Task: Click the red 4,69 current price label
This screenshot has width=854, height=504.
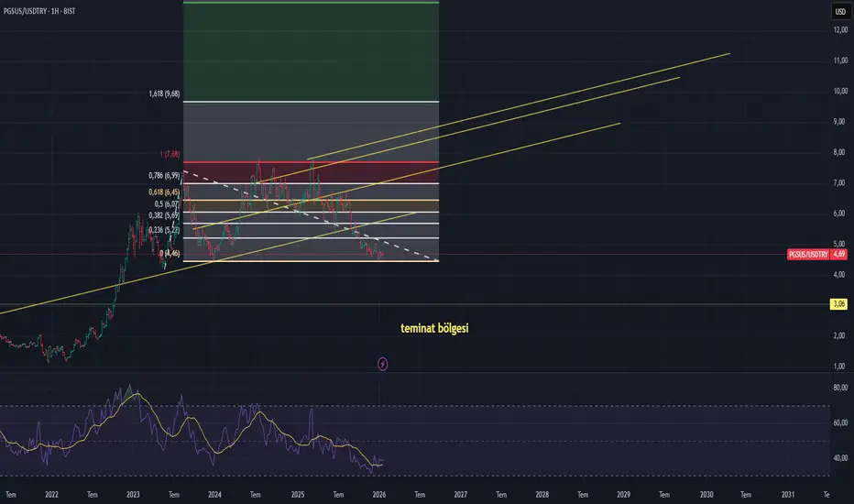Action: tap(838, 255)
